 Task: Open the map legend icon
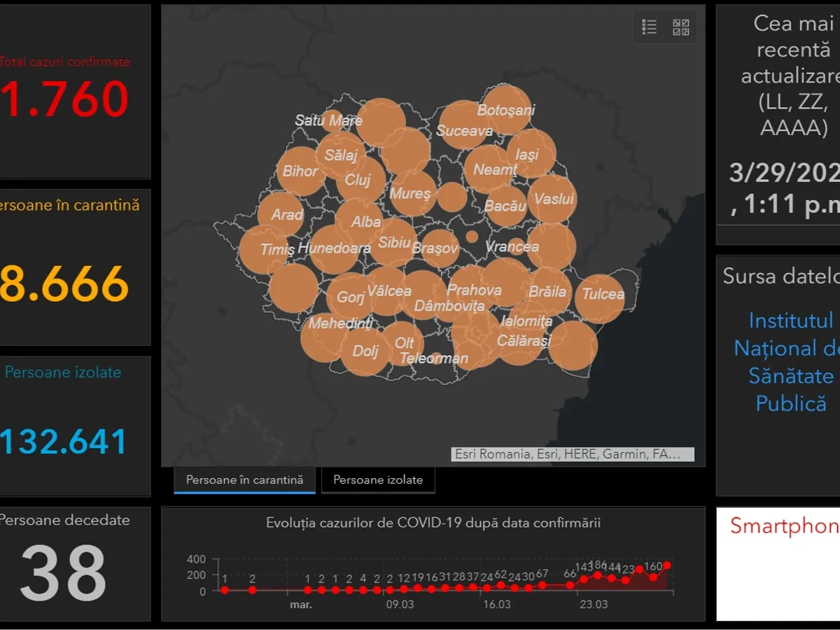(x=649, y=27)
